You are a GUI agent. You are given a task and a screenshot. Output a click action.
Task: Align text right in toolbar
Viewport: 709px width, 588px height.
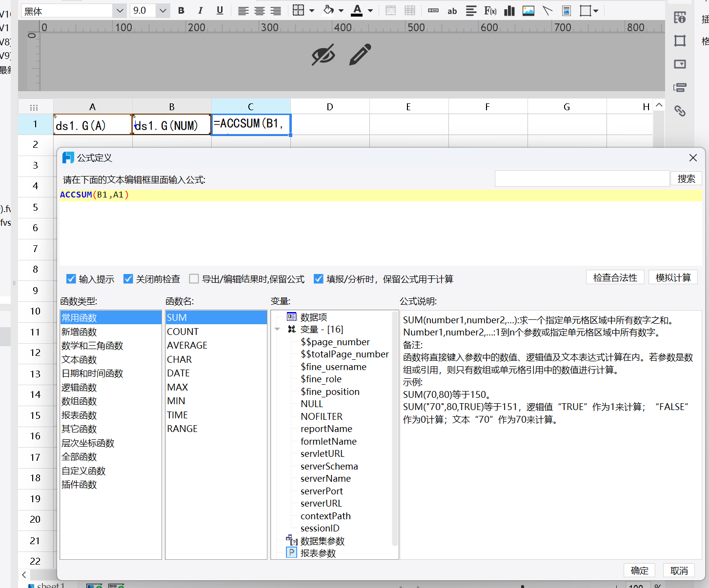pyautogui.click(x=276, y=11)
